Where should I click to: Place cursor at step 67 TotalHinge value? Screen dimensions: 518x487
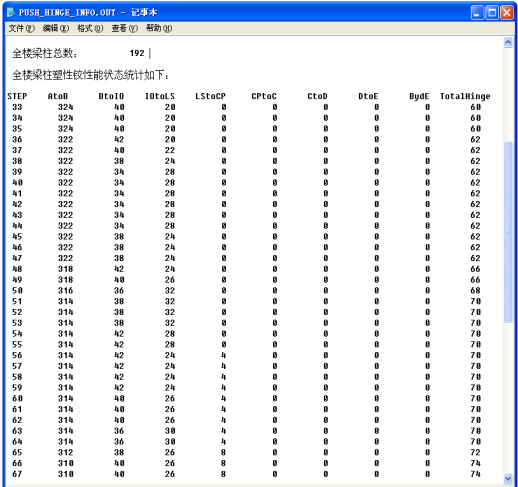click(x=475, y=474)
